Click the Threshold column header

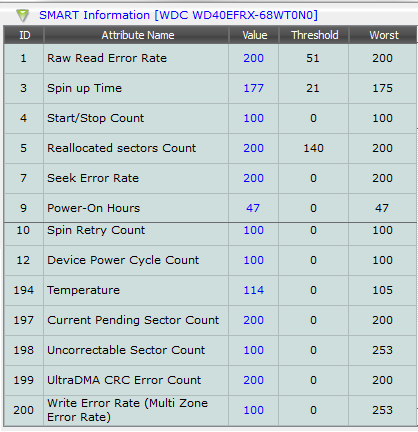click(314, 35)
